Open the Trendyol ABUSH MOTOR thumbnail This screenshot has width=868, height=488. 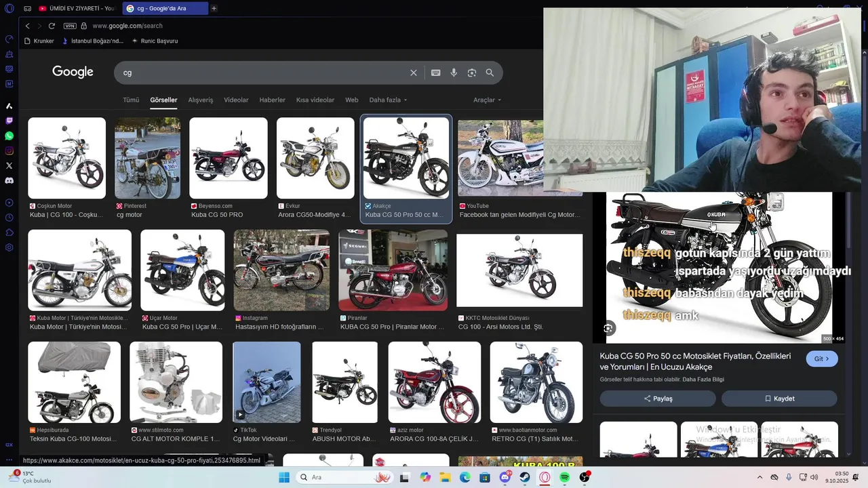click(344, 382)
